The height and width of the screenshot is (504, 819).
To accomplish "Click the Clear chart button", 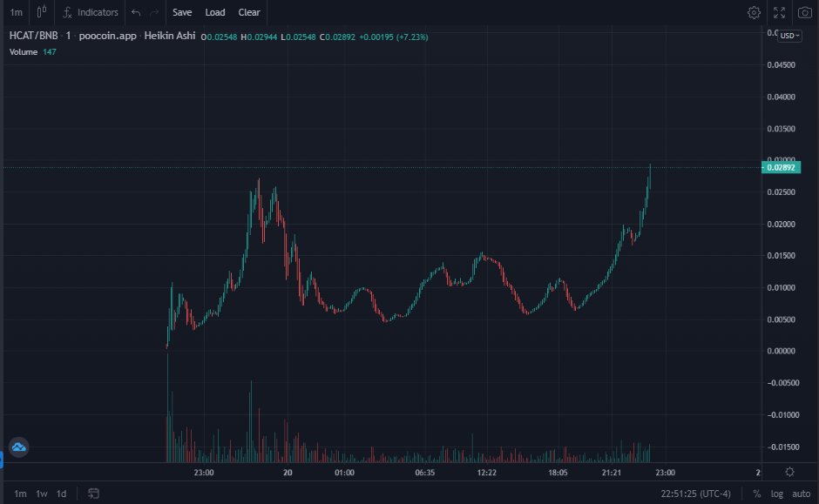I will (x=249, y=12).
